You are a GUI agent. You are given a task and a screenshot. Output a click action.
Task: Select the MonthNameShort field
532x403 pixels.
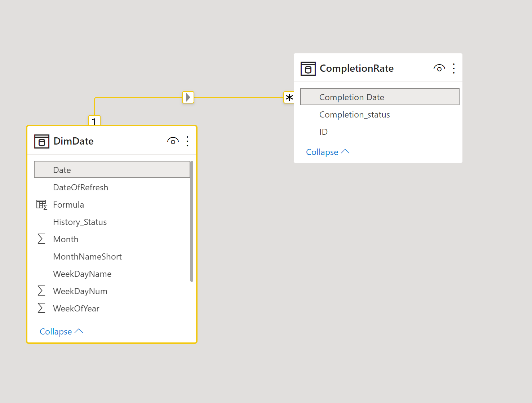click(88, 257)
